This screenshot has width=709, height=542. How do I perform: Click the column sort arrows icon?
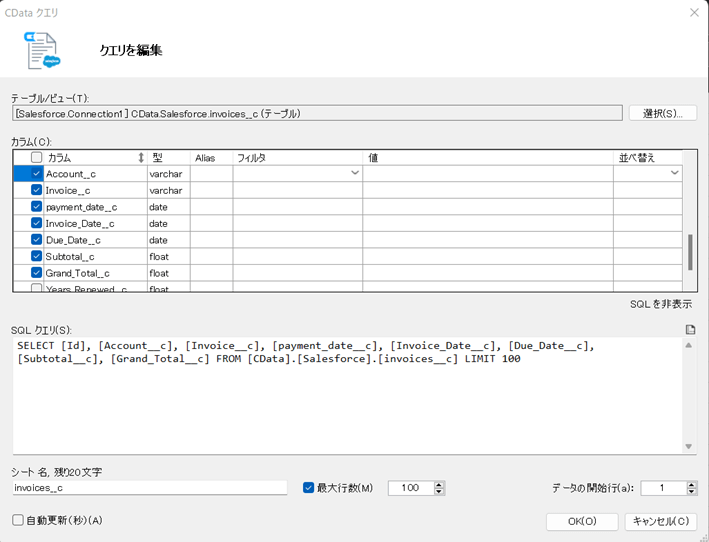tap(141, 158)
